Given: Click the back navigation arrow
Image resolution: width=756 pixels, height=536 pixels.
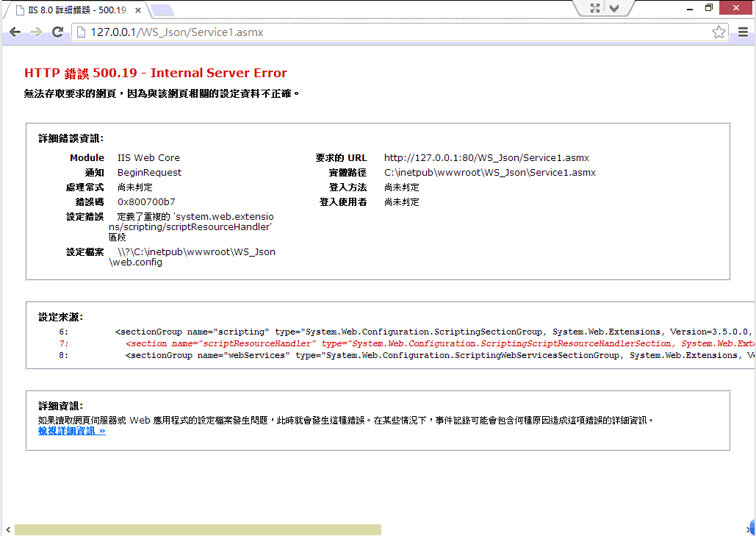Looking at the screenshot, I should click(14, 32).
